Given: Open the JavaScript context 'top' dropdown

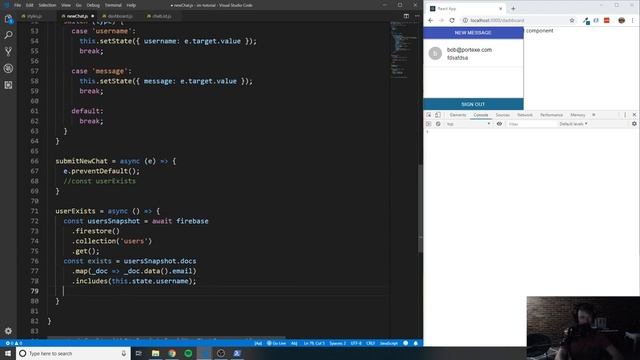Looking at the screenshot, I should [468, 124].
